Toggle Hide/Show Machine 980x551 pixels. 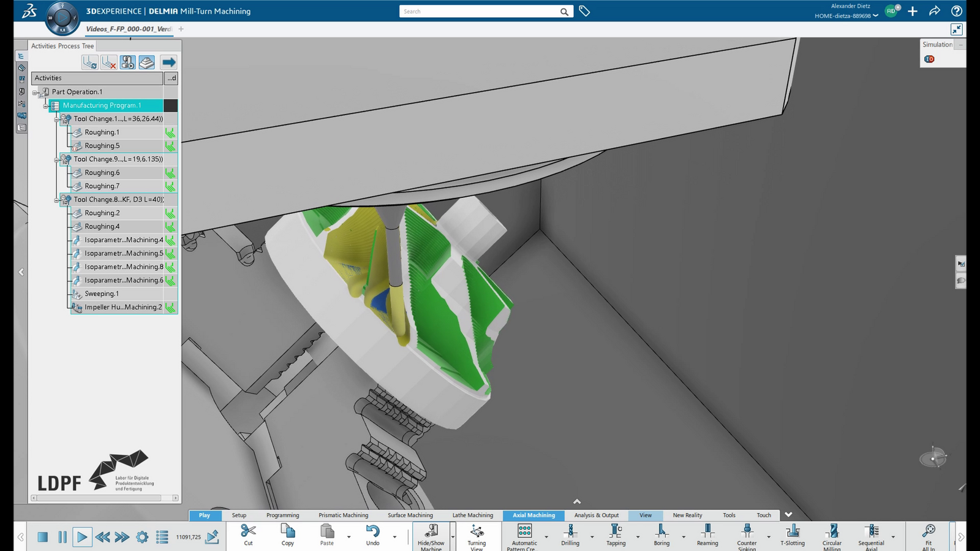[431, 536]
